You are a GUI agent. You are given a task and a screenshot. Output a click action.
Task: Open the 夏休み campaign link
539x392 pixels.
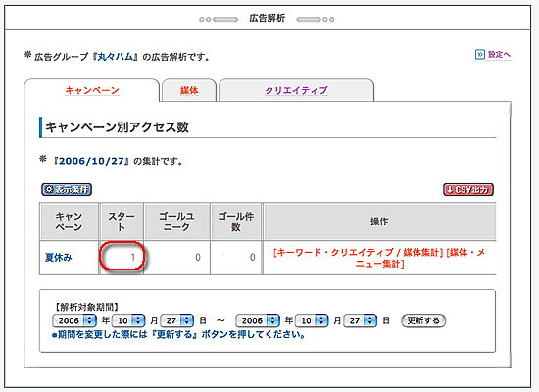59,257
